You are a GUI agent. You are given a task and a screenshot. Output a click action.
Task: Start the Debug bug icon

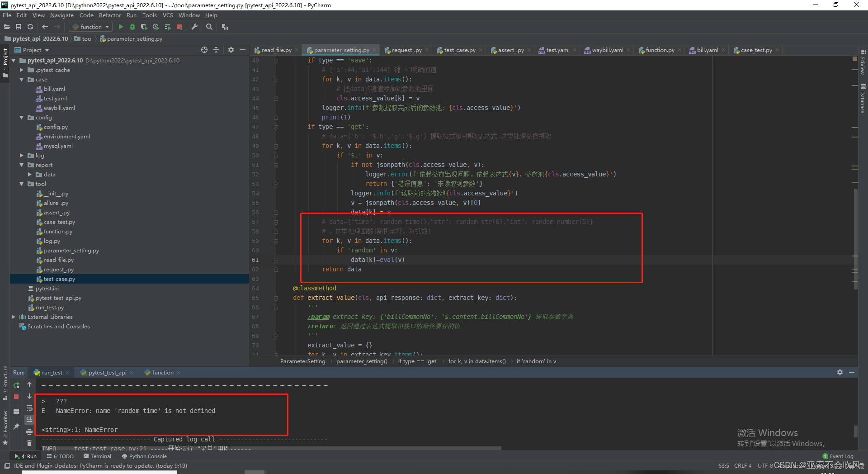tap(132, 27)
